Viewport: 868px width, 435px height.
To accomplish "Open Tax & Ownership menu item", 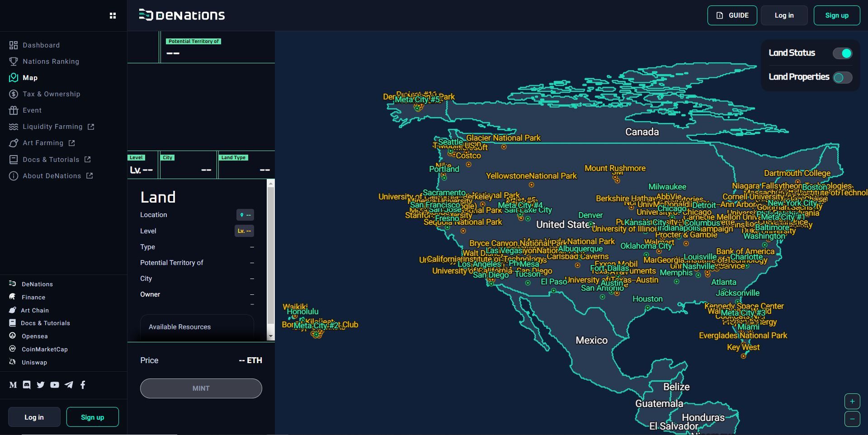I will pos(51,94).
